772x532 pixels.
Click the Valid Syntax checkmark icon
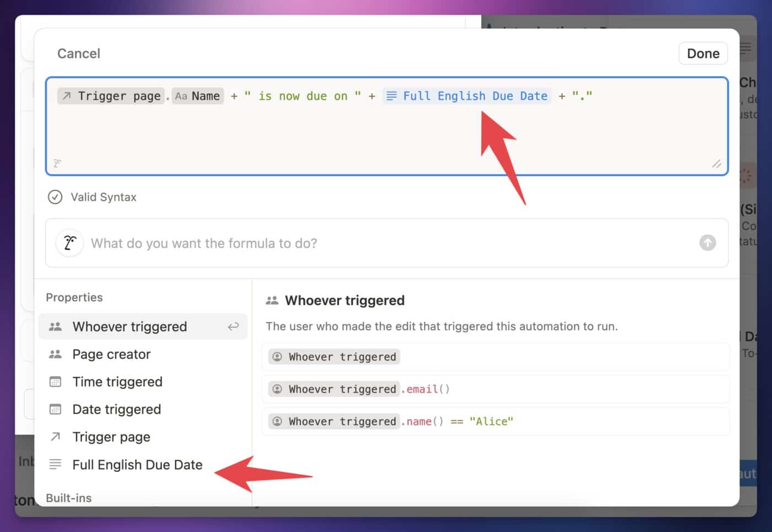pyautogui.click(x=55, y=197)
